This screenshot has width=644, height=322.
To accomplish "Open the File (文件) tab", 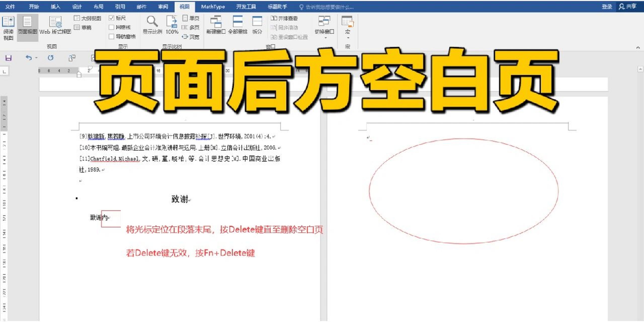I will pyautogui.click(x=10, y=7).
